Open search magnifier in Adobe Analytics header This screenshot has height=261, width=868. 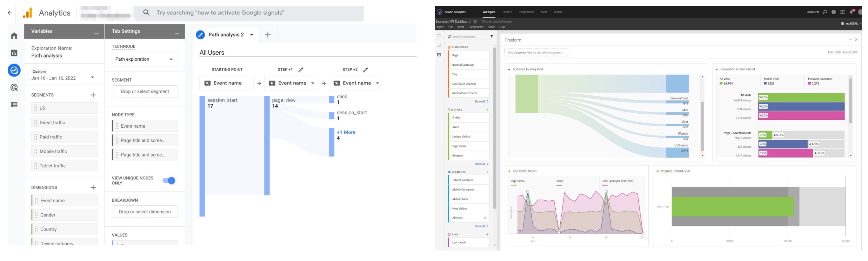825,12
